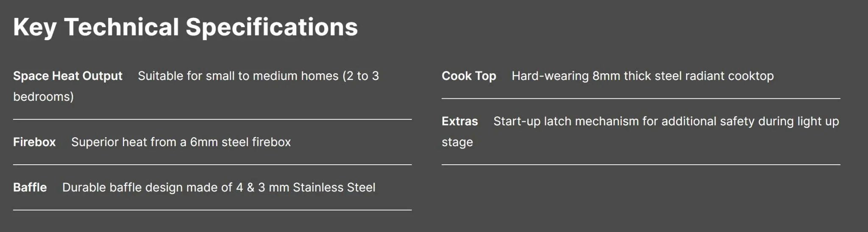The height and width of the screenshot is (232, 868).
Task: Click the Hard-wearing steel cooktop description
Action: 643,76
